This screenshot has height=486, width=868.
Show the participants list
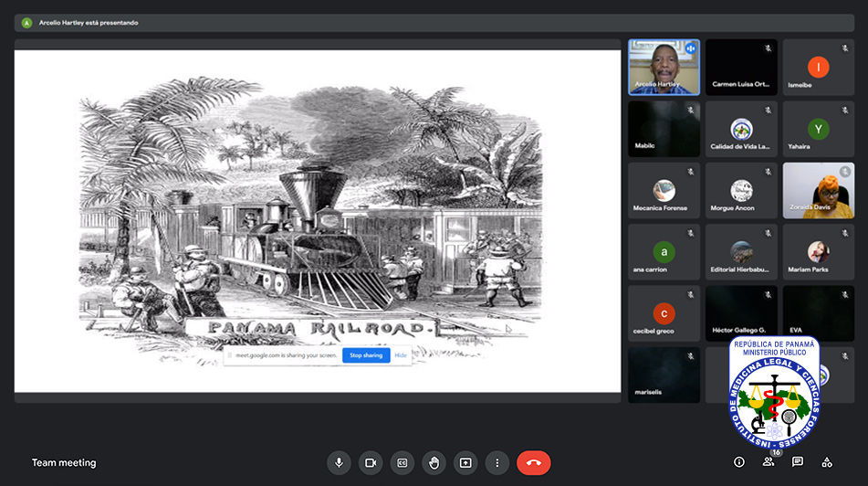[769, 462]
